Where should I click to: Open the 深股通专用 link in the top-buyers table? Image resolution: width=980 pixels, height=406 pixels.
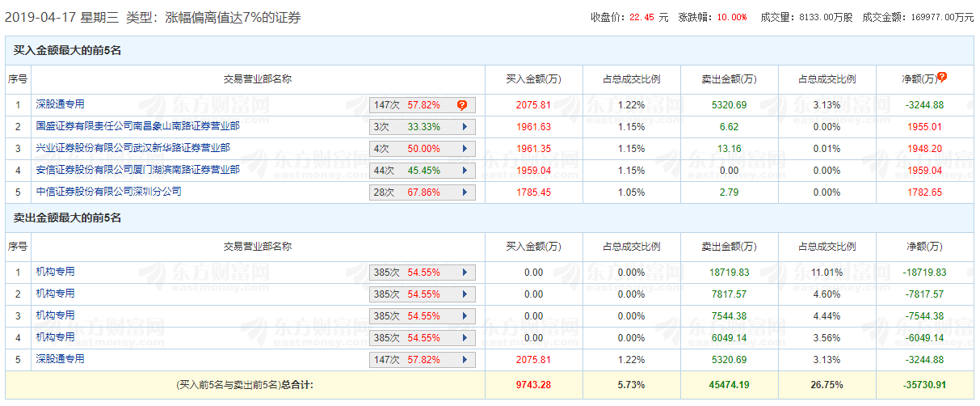click(60, 104)
